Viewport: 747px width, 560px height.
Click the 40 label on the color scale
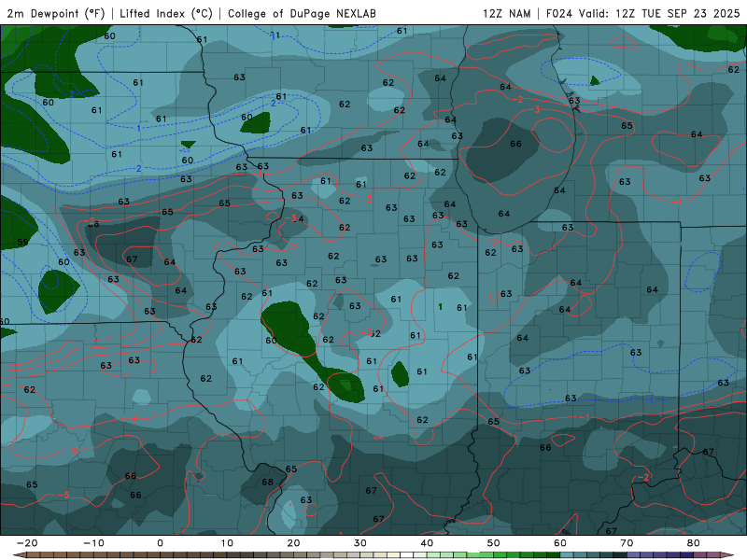[427, 543]
